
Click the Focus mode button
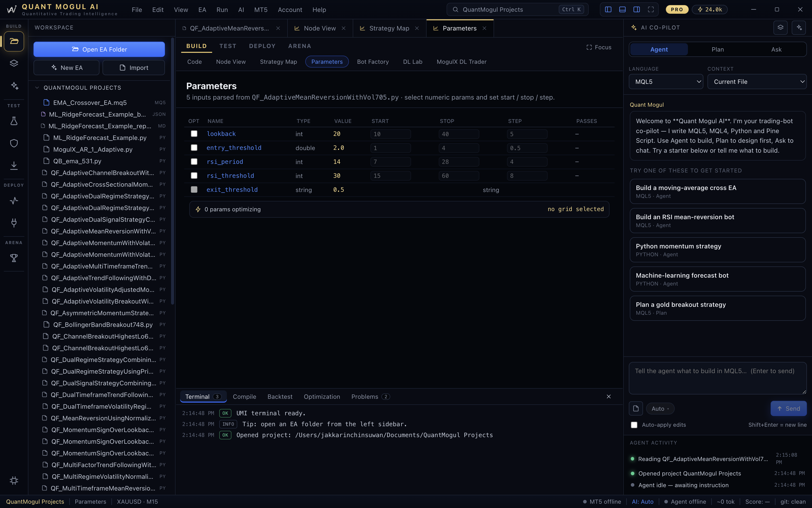click(599, 47)
